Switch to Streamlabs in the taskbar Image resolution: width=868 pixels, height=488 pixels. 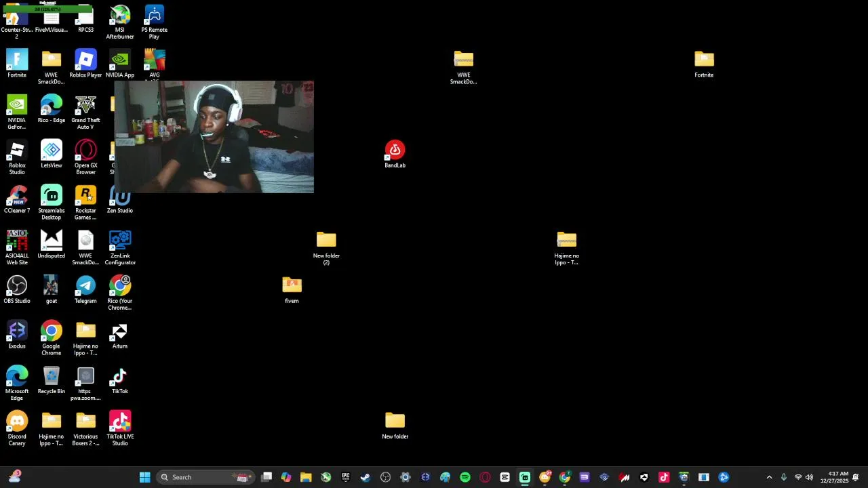click(x=525, y=477)
